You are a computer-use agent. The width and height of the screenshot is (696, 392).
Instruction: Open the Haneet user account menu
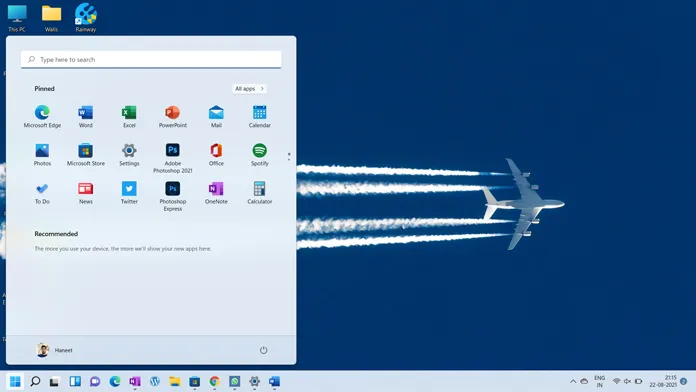coord(54,350)
